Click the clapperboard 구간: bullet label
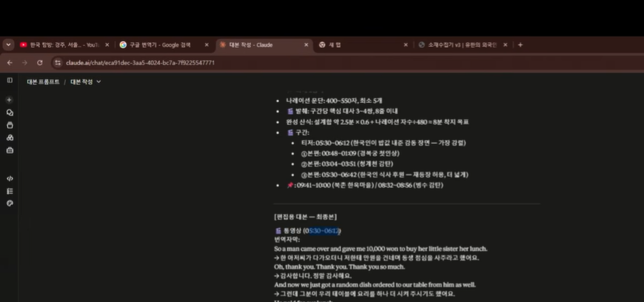This screenshot has height=302, width=644. click(x=298, y=132)
